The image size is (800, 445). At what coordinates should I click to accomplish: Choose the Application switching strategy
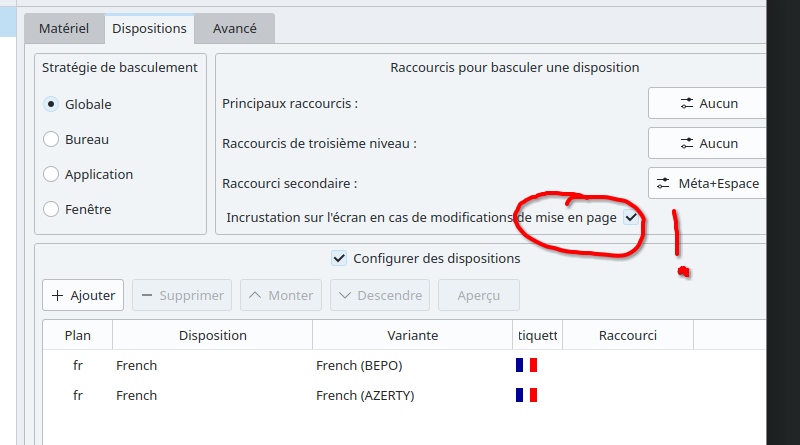52,174
